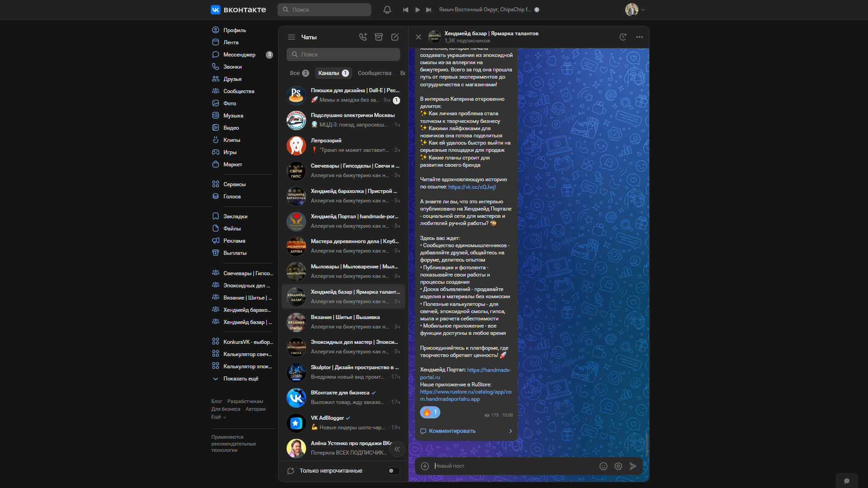
Task: Click the send post arrow icon
Action: 633,466
